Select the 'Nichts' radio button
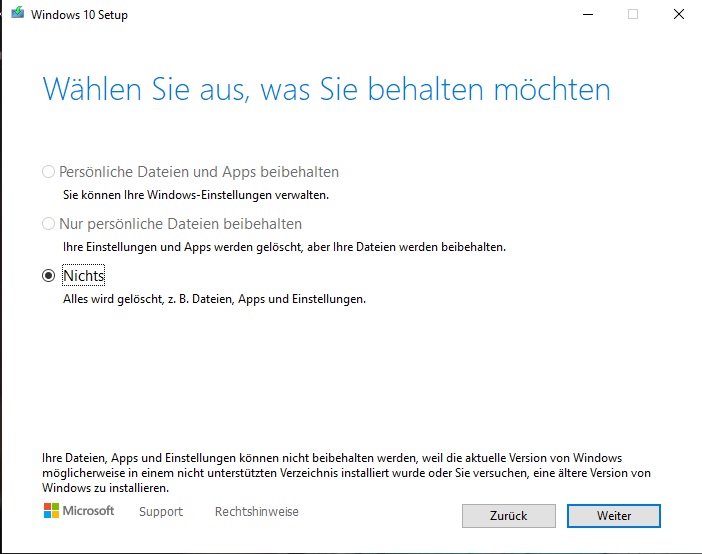The width and height of the screenshot is (702, 554). pos(48,275)
